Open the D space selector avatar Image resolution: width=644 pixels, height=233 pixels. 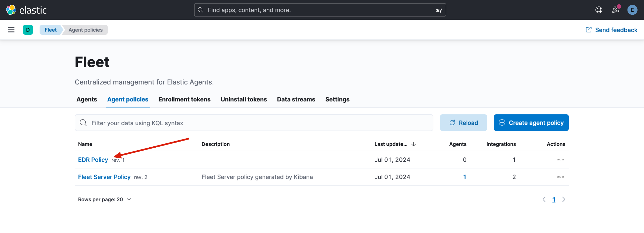click(x=28, y=30)
